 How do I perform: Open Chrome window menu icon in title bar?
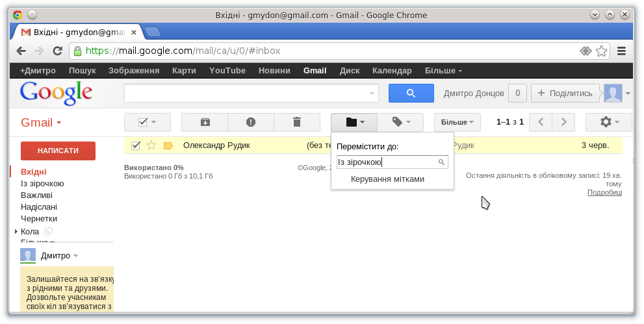pyautogui.click(x=18, y=15)
